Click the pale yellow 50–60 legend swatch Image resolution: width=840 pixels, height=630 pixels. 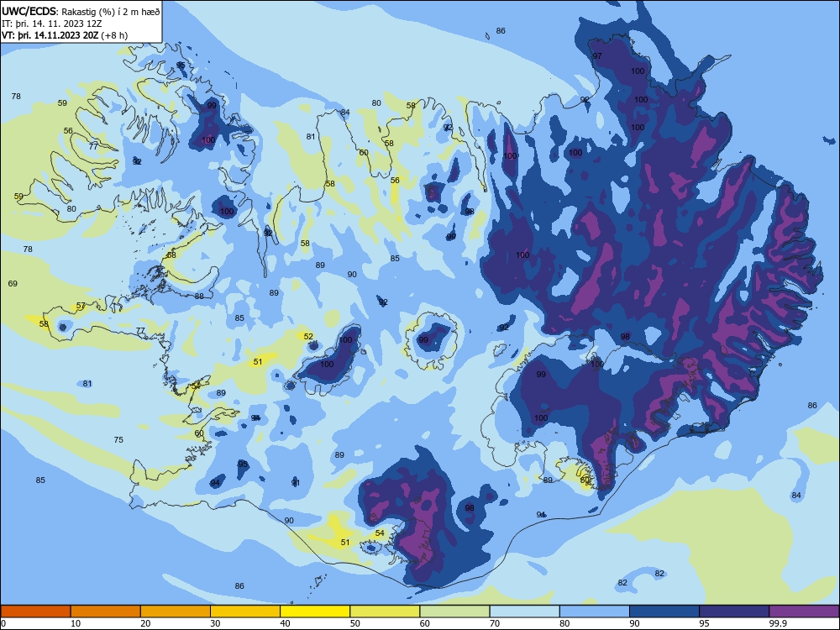coord(385,612)
